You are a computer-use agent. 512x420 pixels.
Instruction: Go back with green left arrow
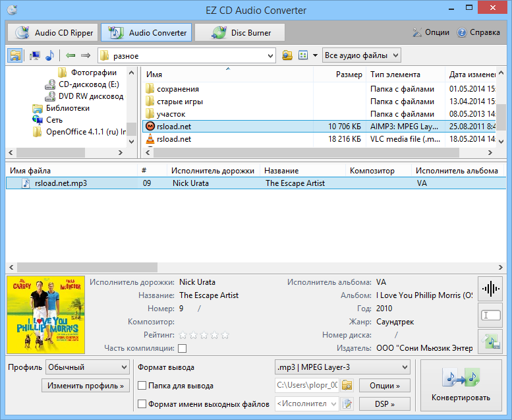(71, 55)
